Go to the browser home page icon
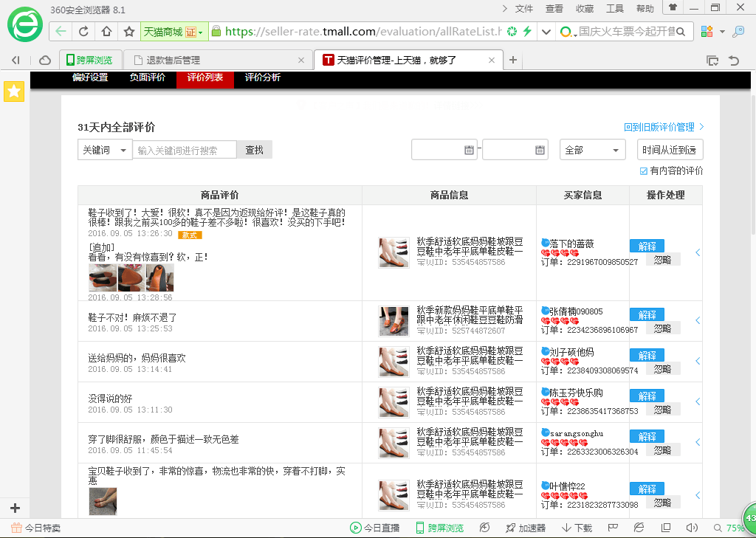This screenshot has height=538, width=756. coord(106,32)
